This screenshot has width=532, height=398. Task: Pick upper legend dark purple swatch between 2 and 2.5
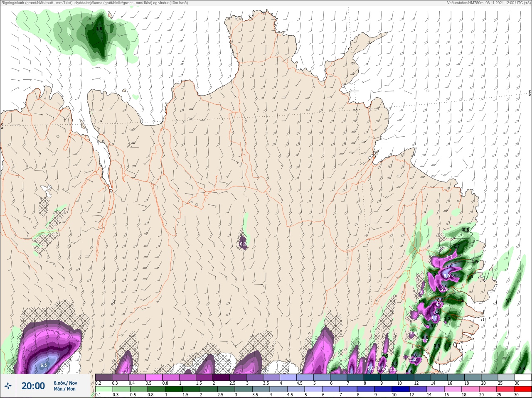click(222, 377)
